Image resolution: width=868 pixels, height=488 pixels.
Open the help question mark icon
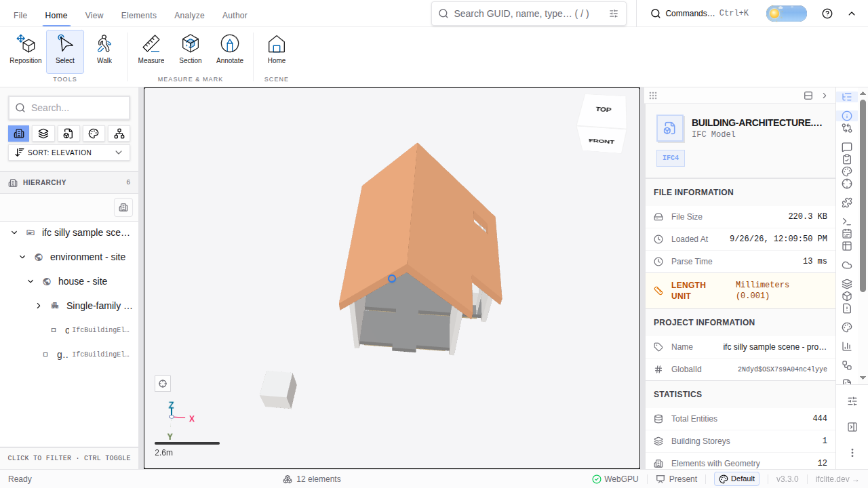tap(827, 14)
